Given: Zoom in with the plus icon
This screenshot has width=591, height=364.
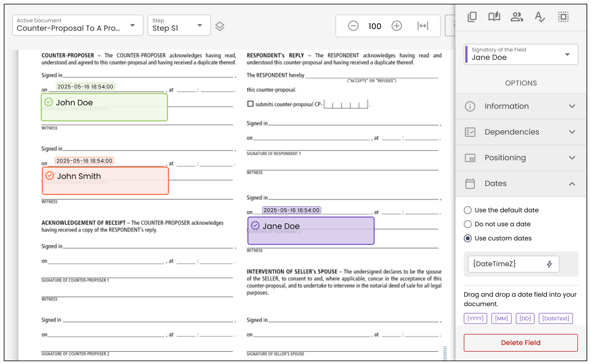Looking at the screenshot, I should click(x=397, y=26).
